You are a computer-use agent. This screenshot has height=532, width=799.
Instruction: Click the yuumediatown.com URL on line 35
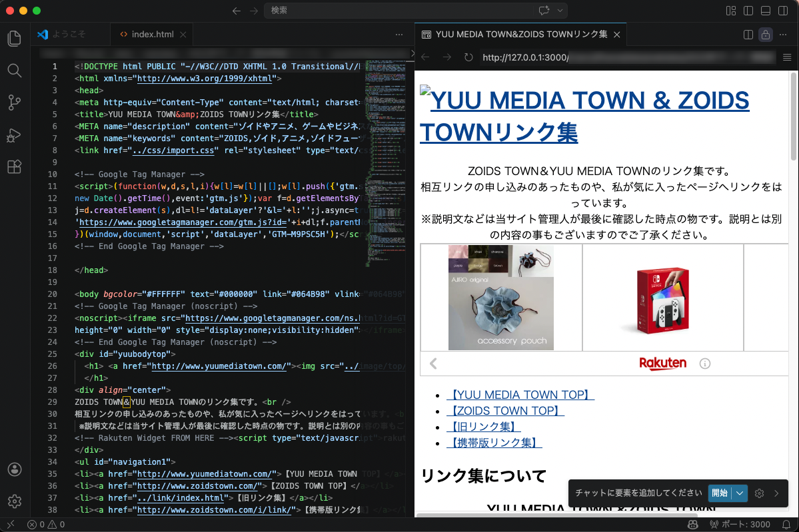(x=205, y=474)
